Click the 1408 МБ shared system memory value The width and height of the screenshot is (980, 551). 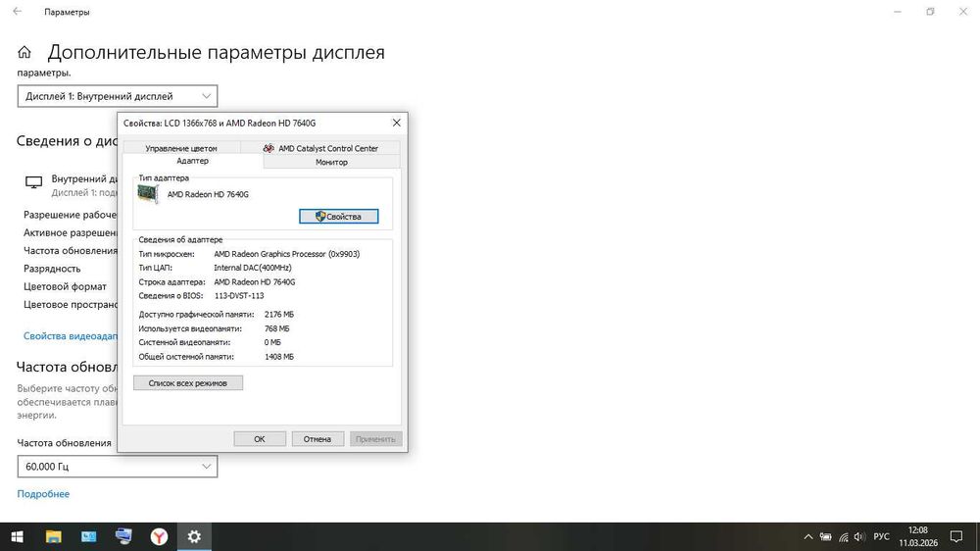[x=278, y=357]
